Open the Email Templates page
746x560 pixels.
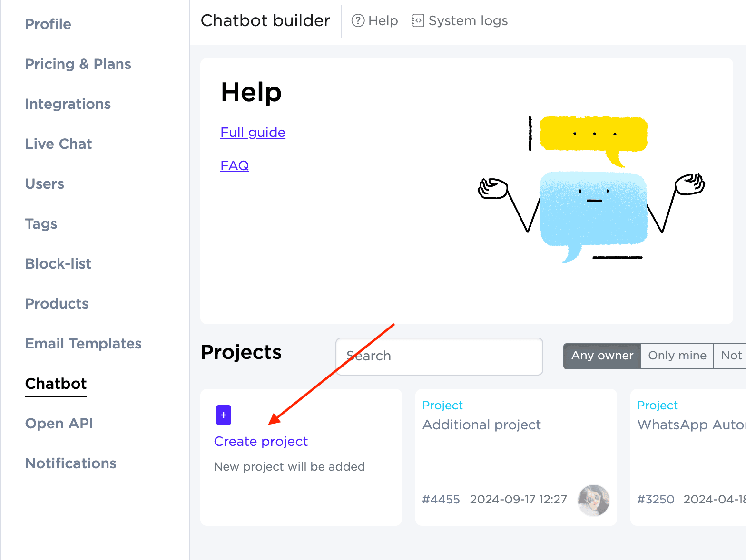pos(83,344)
